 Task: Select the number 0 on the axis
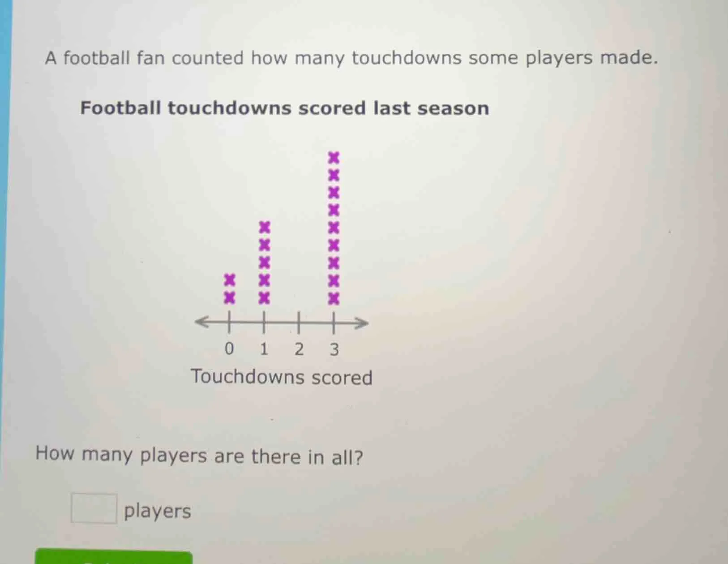point(229,349)
